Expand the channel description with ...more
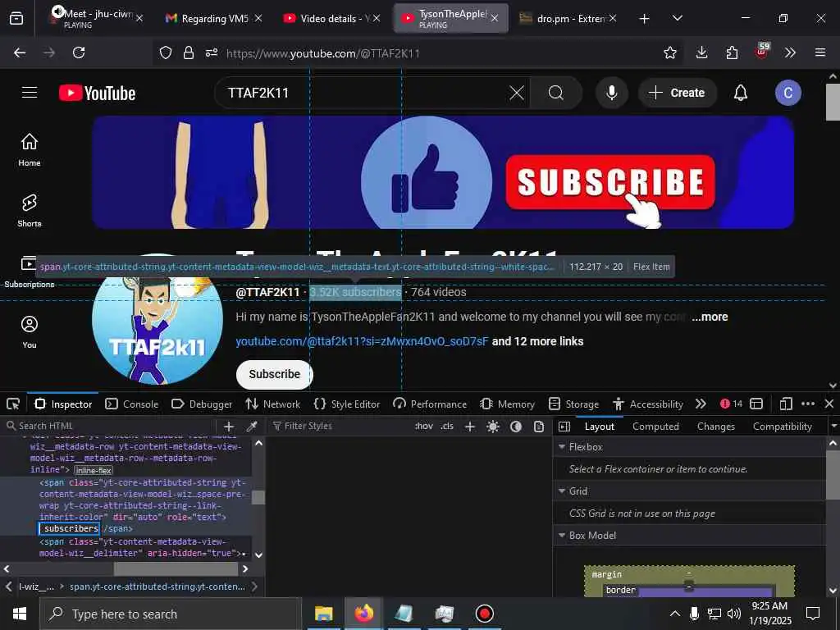Image resolution: width=840 pixels, height=630 pixels. coord(710,317)
